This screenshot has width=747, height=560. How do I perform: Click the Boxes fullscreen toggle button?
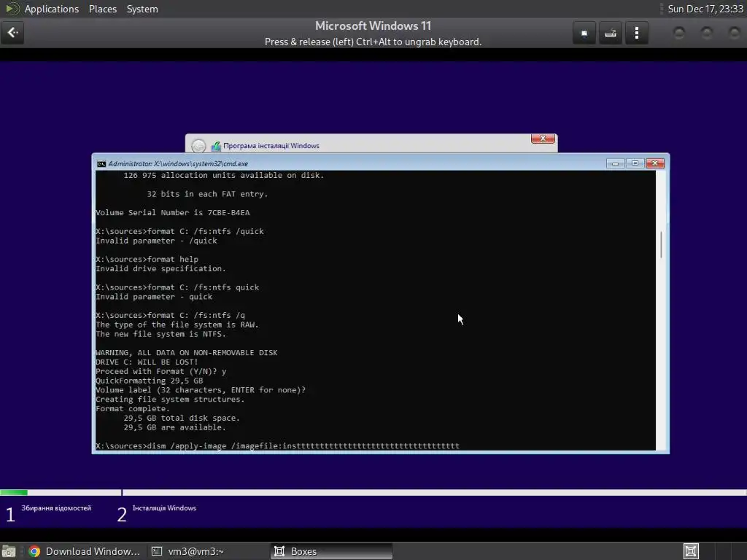tap(584, 33)
